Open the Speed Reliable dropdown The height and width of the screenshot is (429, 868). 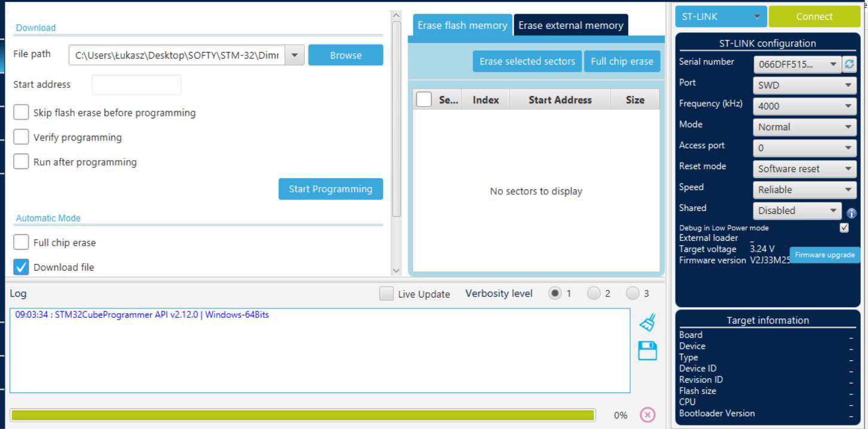pyautogui.click(x=805, y=189)
